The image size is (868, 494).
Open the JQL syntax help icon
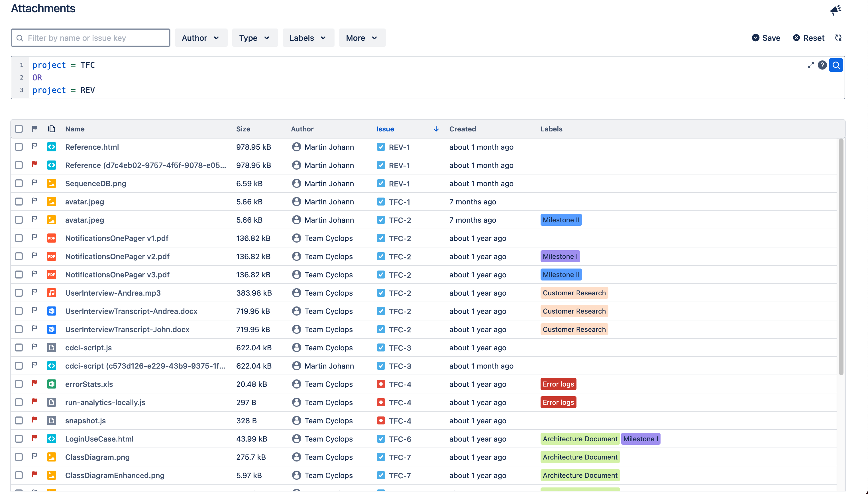(x=822, y=65)
